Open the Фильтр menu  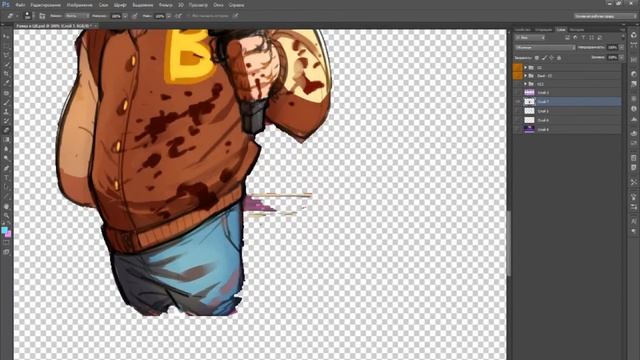coord(165,5)
